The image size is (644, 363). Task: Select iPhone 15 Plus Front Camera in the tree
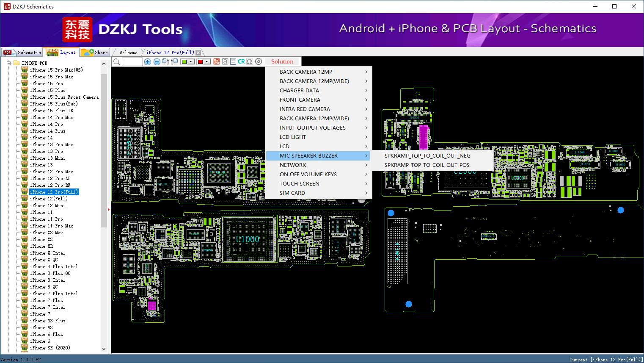pos(64,97)
